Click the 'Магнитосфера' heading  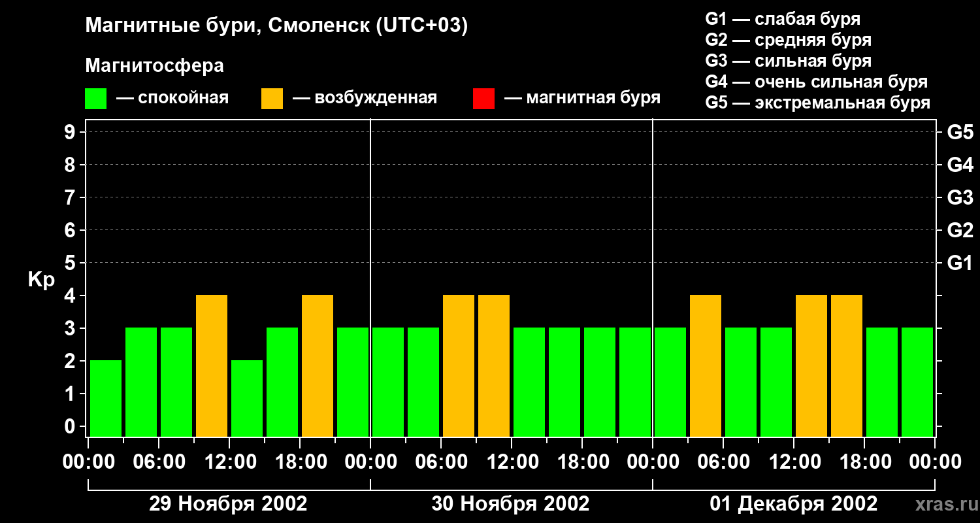(154, 66)
